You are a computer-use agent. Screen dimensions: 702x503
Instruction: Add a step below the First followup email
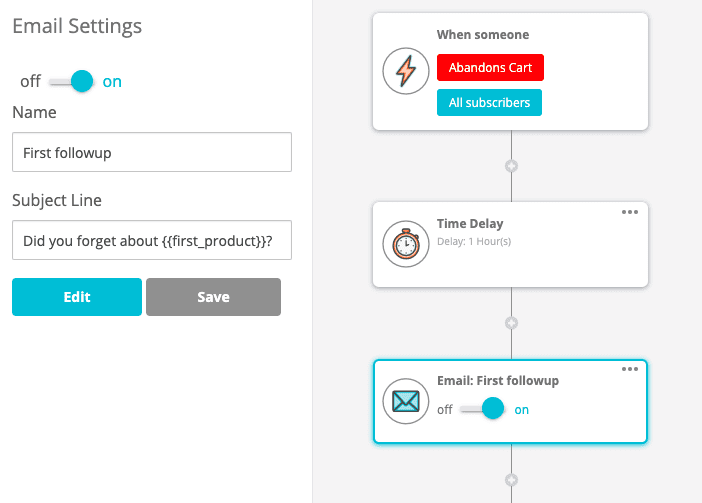(511, 479)
